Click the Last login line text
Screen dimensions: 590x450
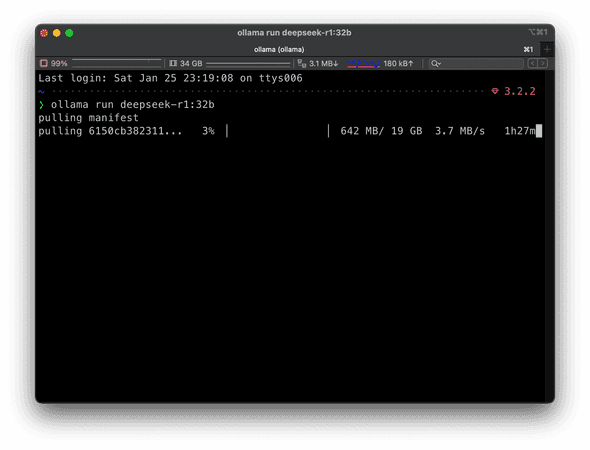tap(170, 78)
